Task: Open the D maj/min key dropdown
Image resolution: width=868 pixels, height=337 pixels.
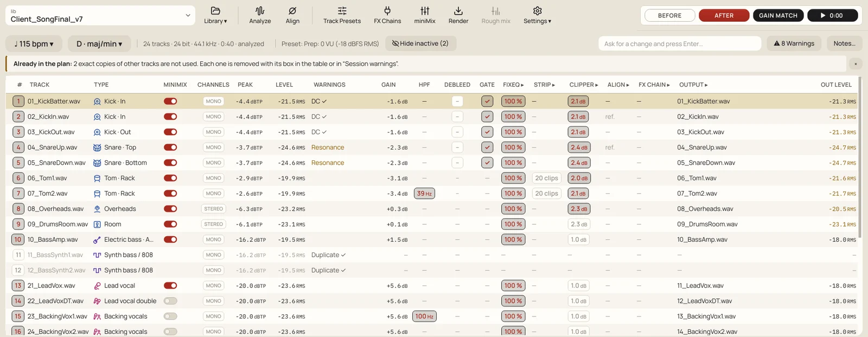Action: click(99, 44)
